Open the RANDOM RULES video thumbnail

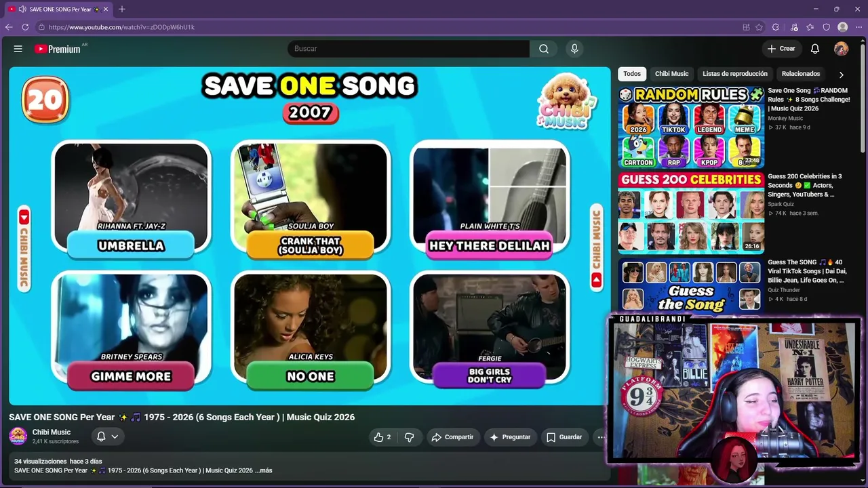tap(691, 127)
